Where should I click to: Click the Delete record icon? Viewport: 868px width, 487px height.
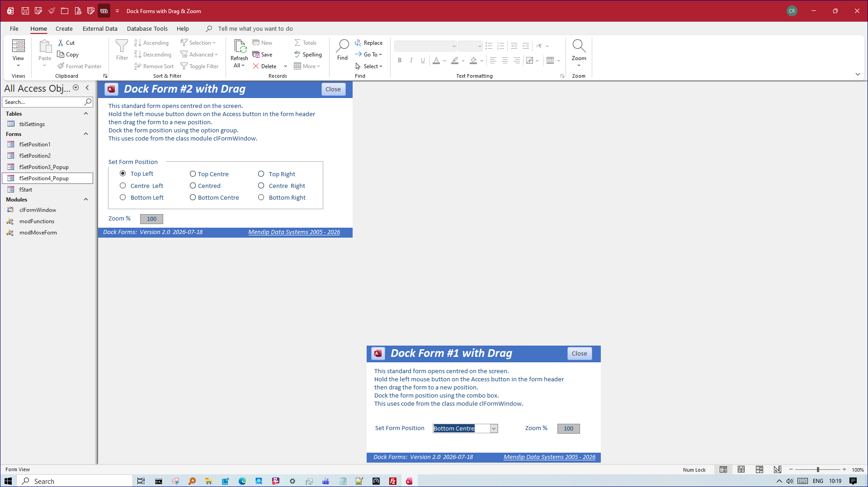pos(256,66)
